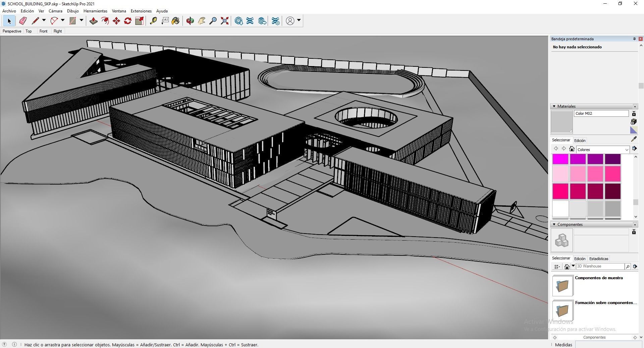Choose the Zoom magnifier tool
The width and height of the screenshot is (644, 348).
click(x=213, y=21)
